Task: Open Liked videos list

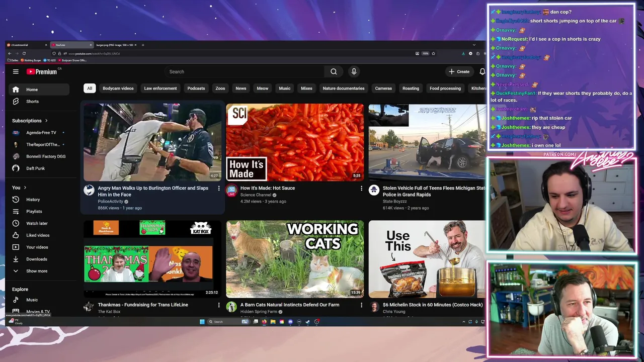Action: point(39,235)
